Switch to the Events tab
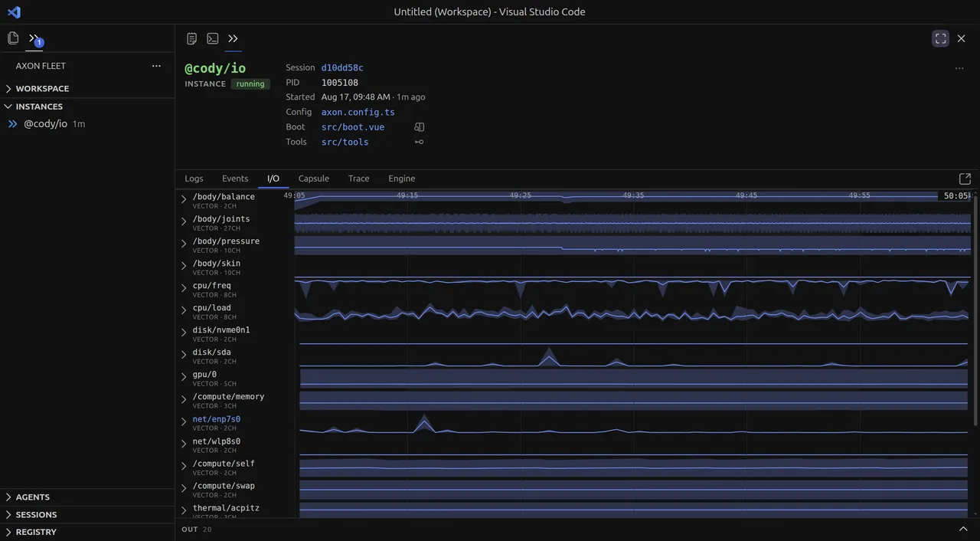 [235, 179]
